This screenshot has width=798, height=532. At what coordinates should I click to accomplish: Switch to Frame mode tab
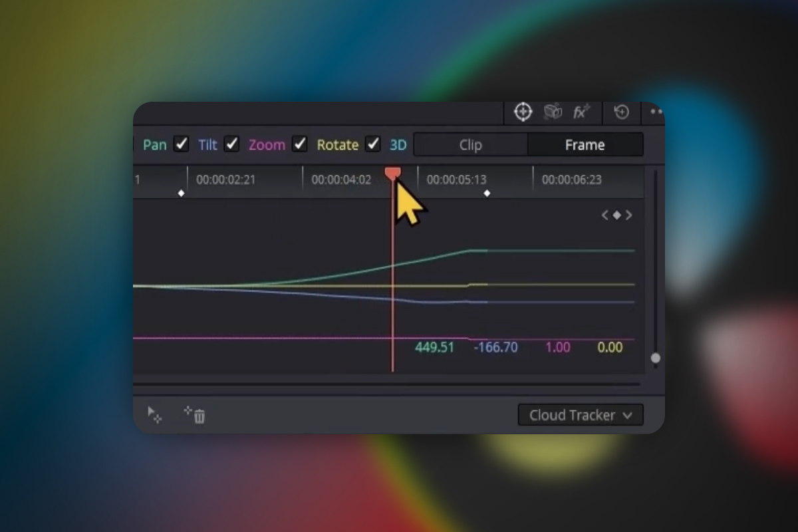point(585,145)
